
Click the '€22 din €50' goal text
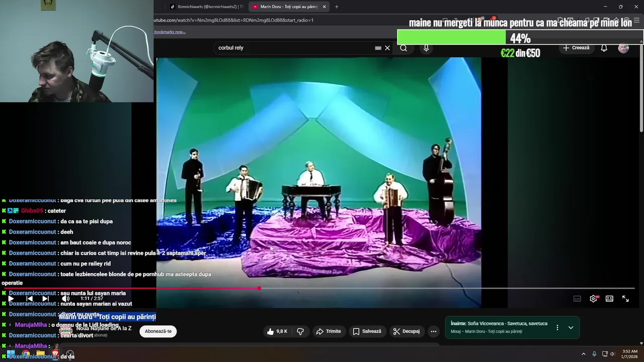[520, 53]
